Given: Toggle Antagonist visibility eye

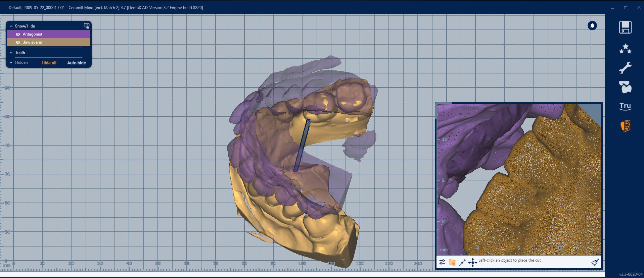Looking at the screenshot, I should pos(18,34).
